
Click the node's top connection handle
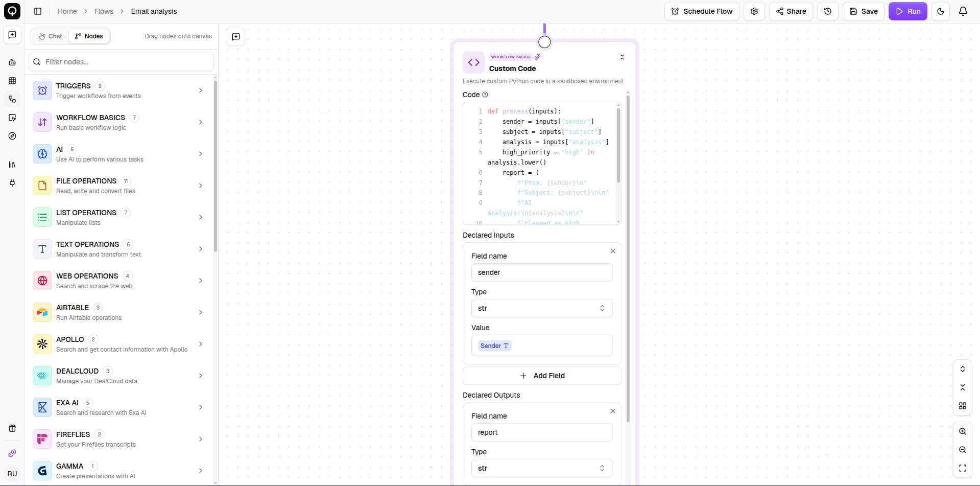pyautogui.click(x=544, y=42)
